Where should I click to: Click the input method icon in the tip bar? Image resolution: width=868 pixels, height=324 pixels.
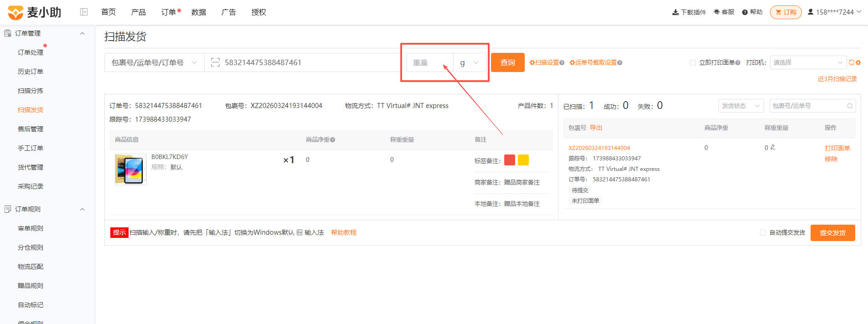point(300,232)
